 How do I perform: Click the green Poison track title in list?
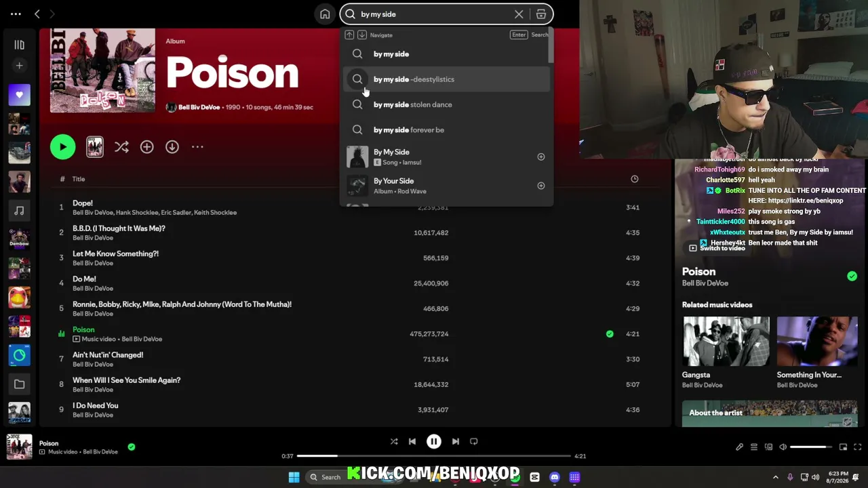83,329
